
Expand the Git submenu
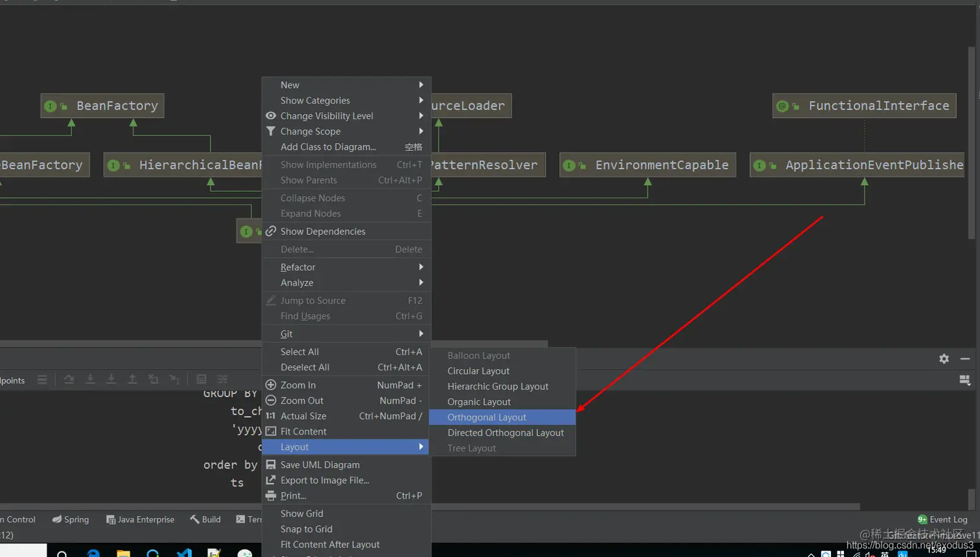[x=346, y=334]
